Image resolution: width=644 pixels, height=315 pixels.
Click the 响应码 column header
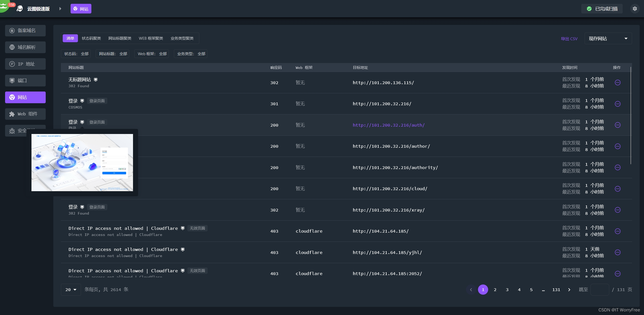276,68
